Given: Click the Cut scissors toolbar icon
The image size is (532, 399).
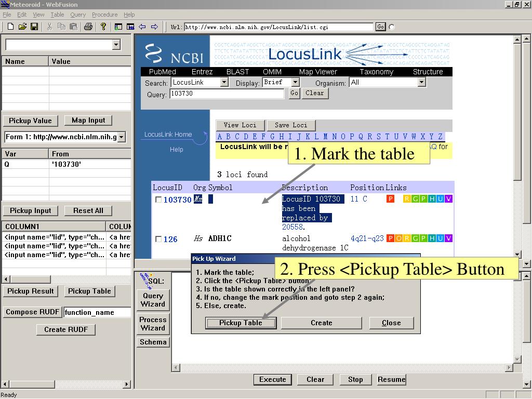Looking at the screenshot, I should (x=49, y=26).
